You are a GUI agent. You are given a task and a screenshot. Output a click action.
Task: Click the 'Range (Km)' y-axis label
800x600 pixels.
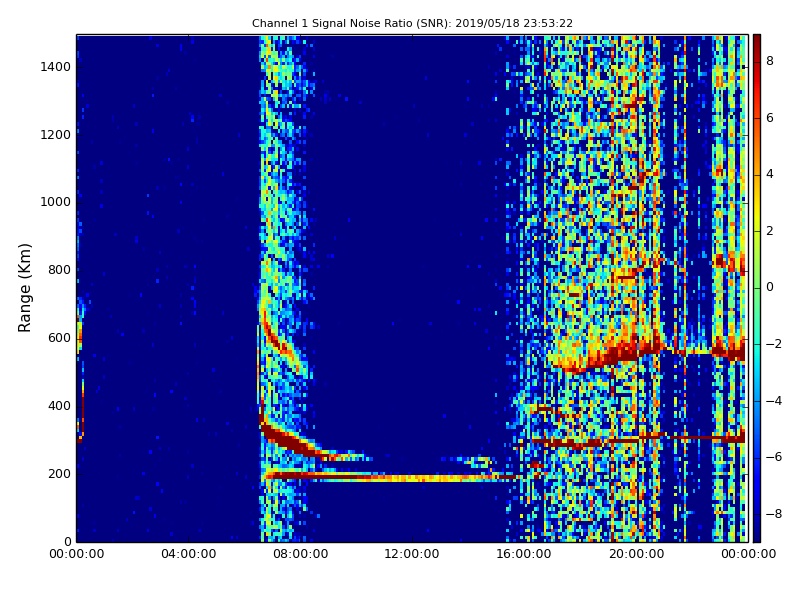coord(24,288)
